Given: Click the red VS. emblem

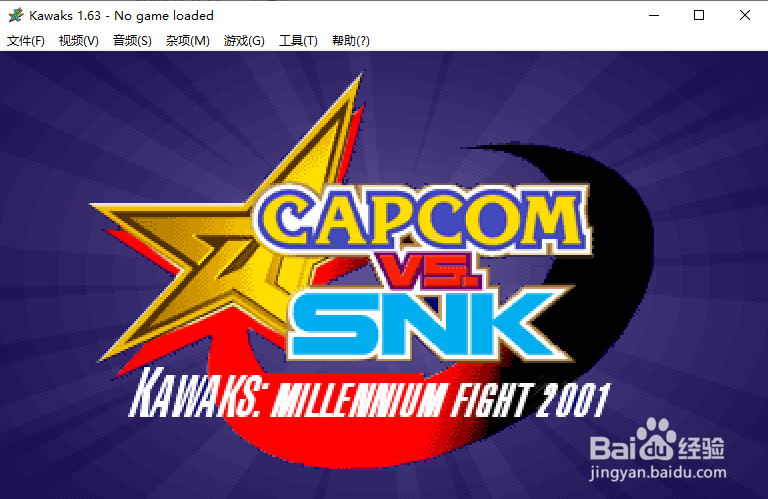Looking at the screenshot, I should pos(427,269).
